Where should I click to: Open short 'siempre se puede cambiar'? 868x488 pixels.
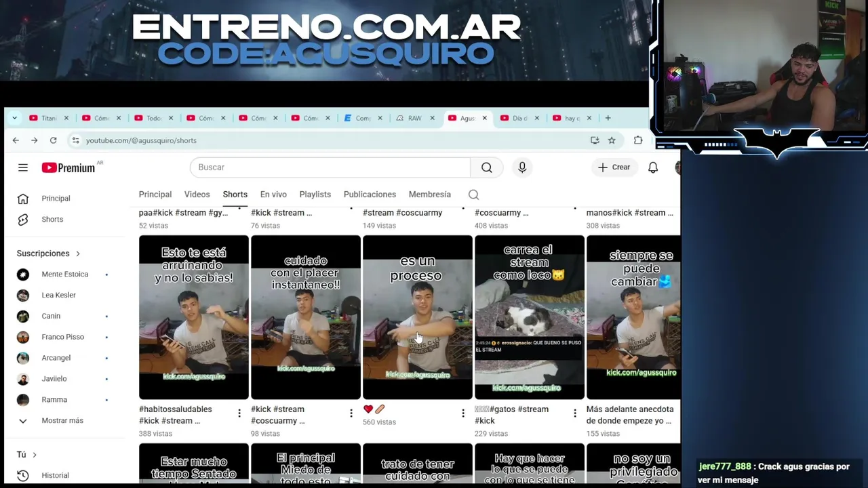click(633, 317)
